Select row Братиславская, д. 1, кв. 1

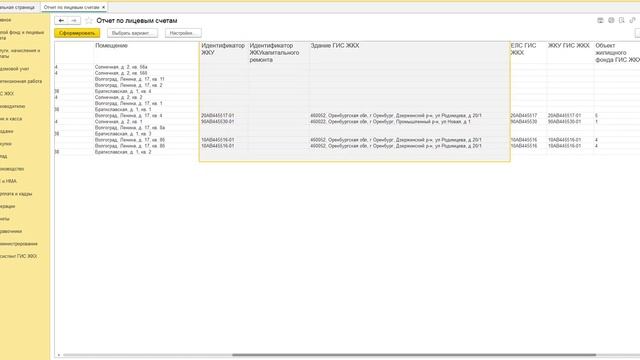[x=123, y=109]
